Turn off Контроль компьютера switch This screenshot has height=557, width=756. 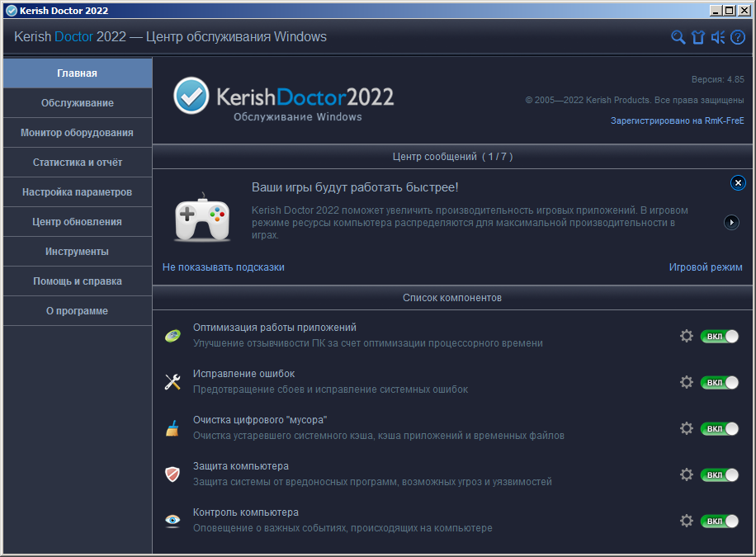720,522
